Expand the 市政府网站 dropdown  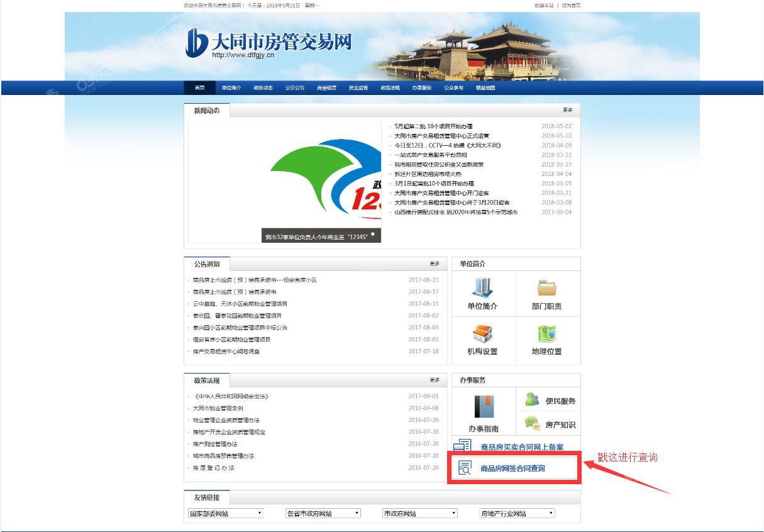pyautogui.click(x=419, y=513)
